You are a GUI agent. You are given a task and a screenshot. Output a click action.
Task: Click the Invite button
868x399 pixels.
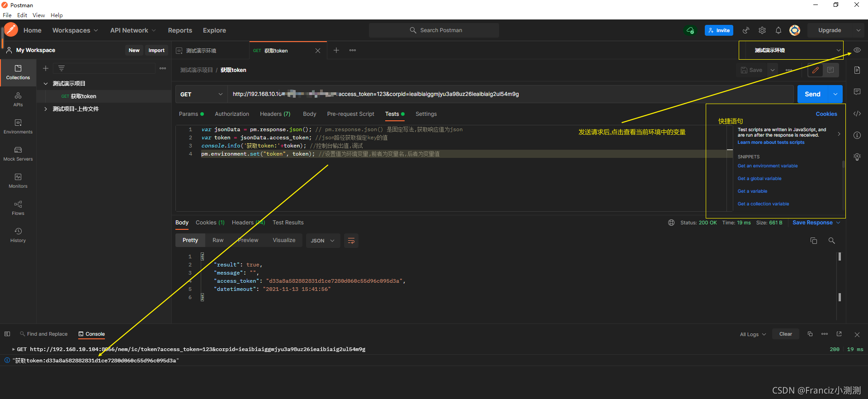coord(719,30)
